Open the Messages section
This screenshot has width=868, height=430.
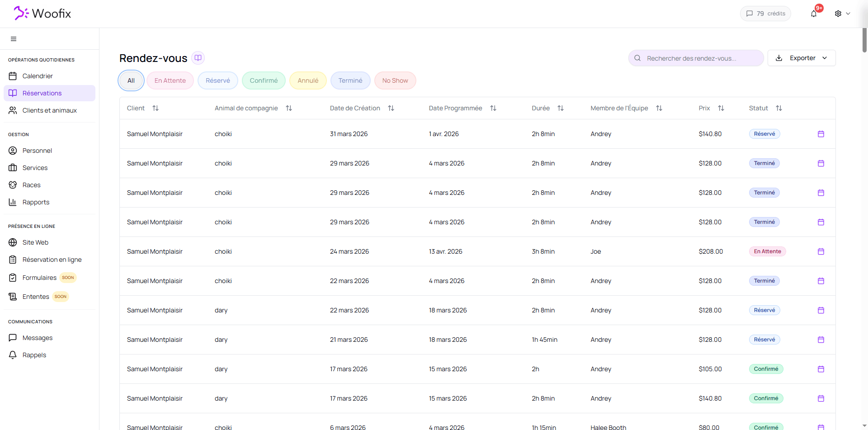38,338
